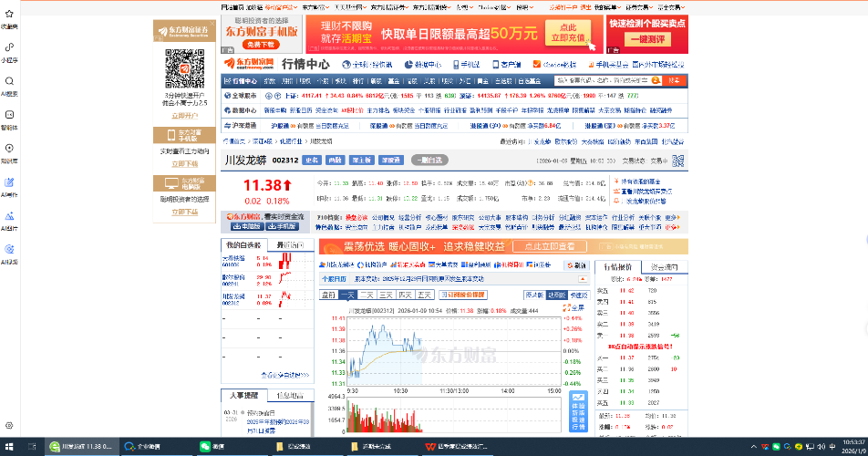This screenshot has width=868, height=456.
Task: Click the 刷新 refresh icon button
Action: point(576,265)
